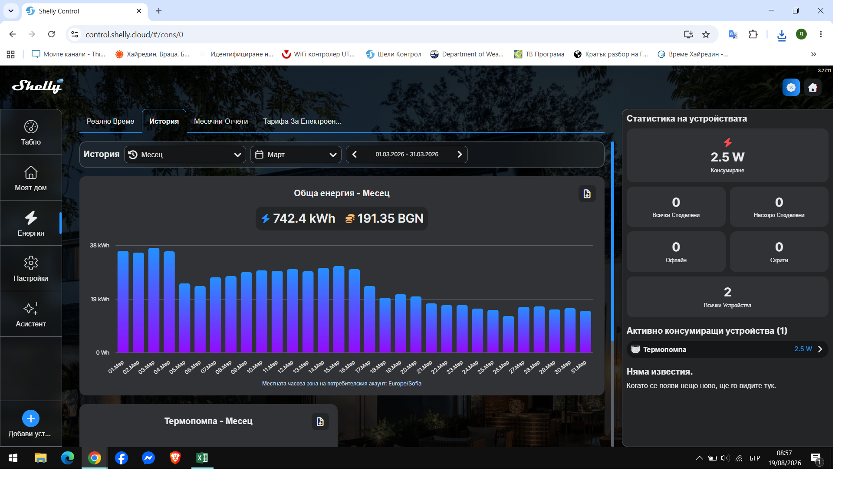Open Настройки settings gear
Screen dimensions: 868x500
(x=31, y=269)
